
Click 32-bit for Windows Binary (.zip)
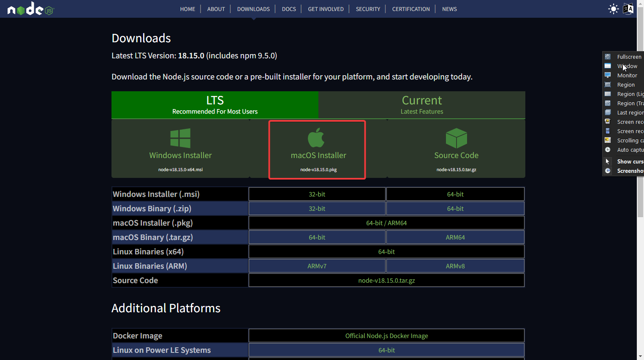317,208
